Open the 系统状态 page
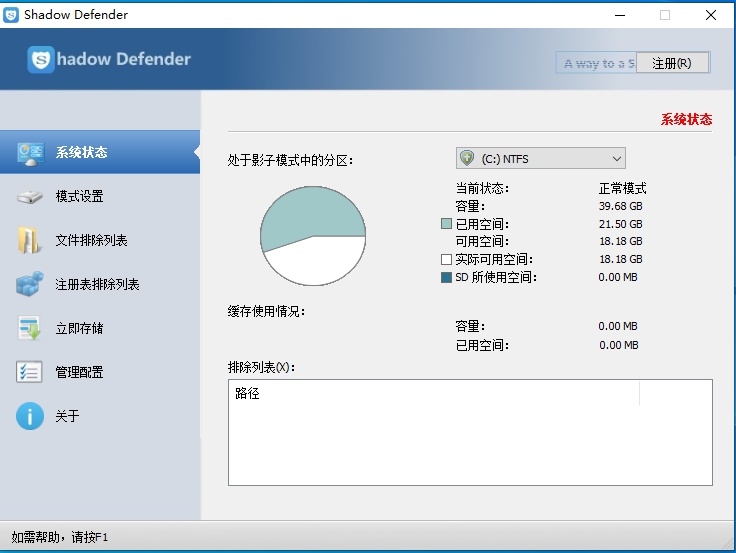Screen dimensions: 736x553 100,152
